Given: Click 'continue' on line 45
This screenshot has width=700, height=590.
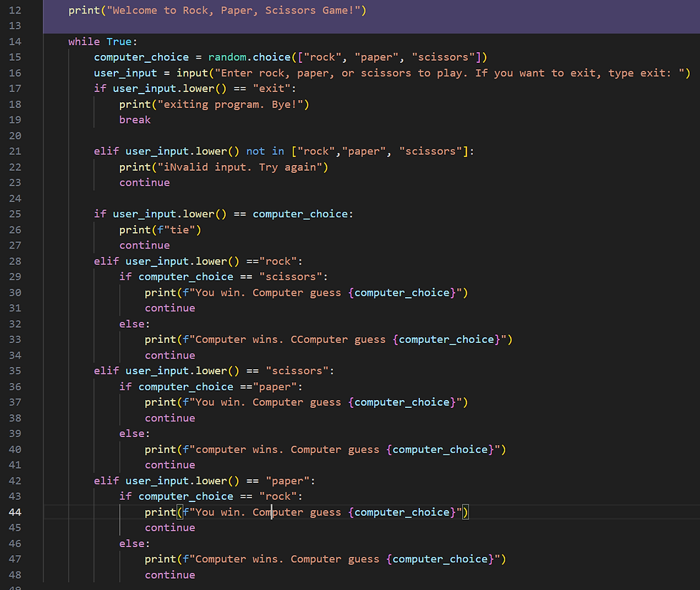Looking at the screenshot, I should [170, 528].
